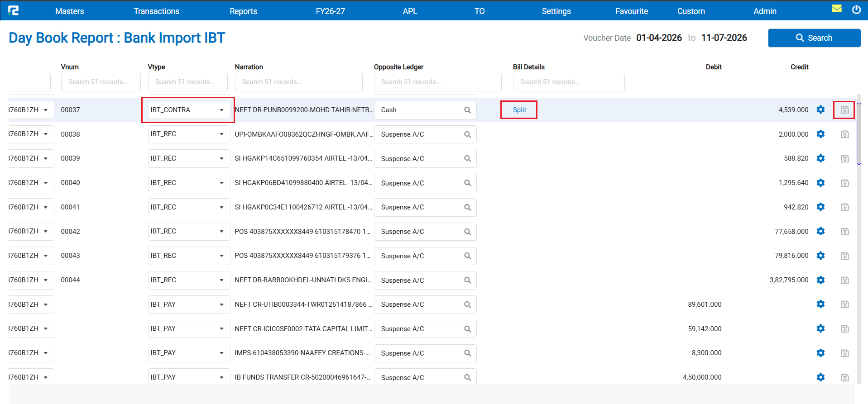Open gear settings for voucher 00039

coord(820,158)
